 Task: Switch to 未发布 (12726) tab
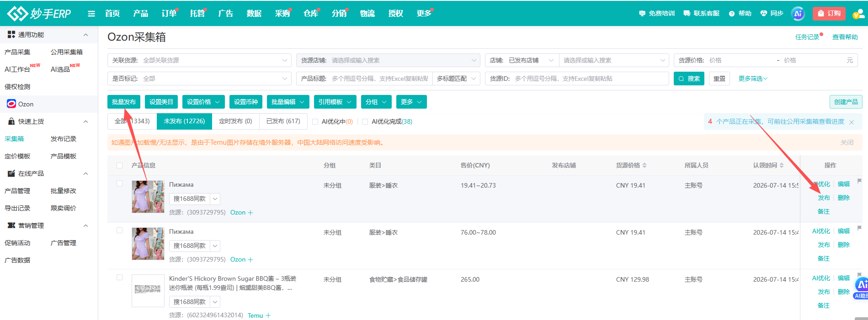point(184,121)
